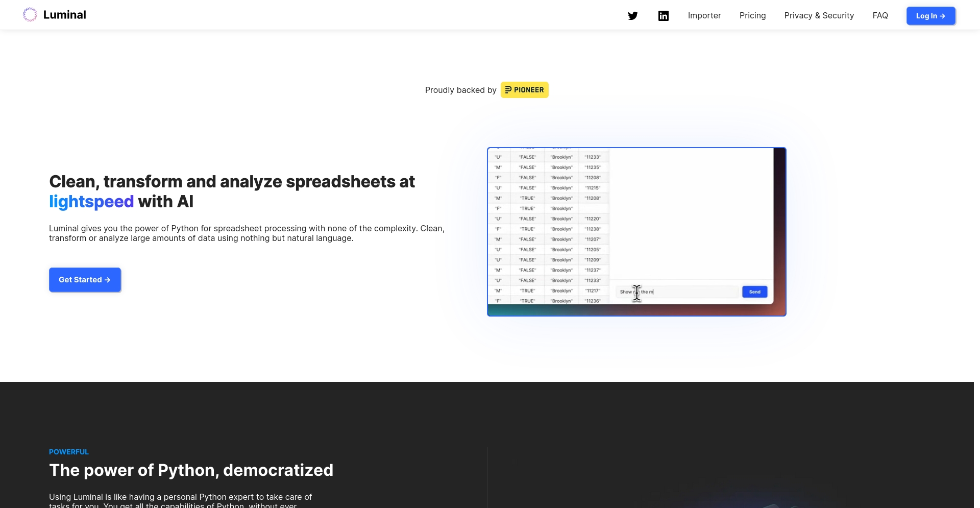Click the Get Started button
This screenshot has height=508, width=980.
coord(85,280)
